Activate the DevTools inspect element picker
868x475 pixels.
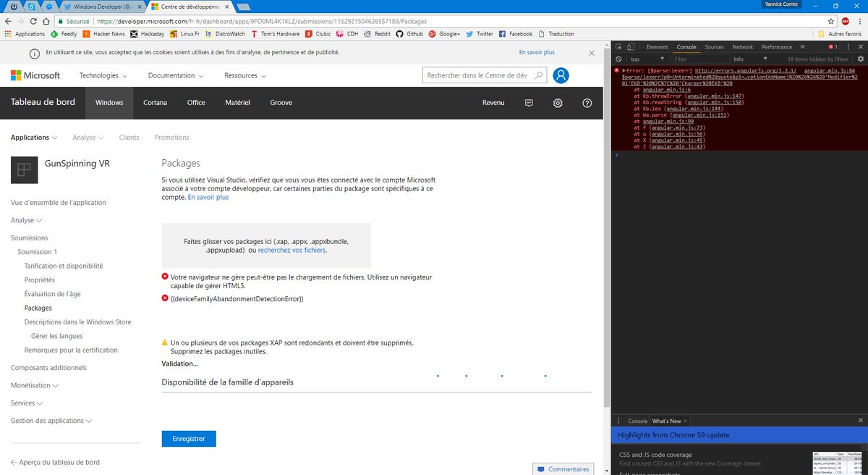[x=619, y=47]
